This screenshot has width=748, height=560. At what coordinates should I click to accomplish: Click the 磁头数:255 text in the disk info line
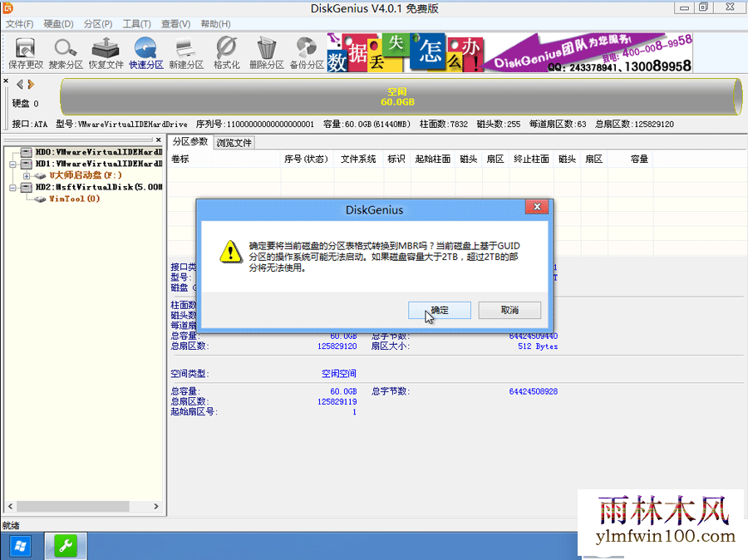pos(499,125)
